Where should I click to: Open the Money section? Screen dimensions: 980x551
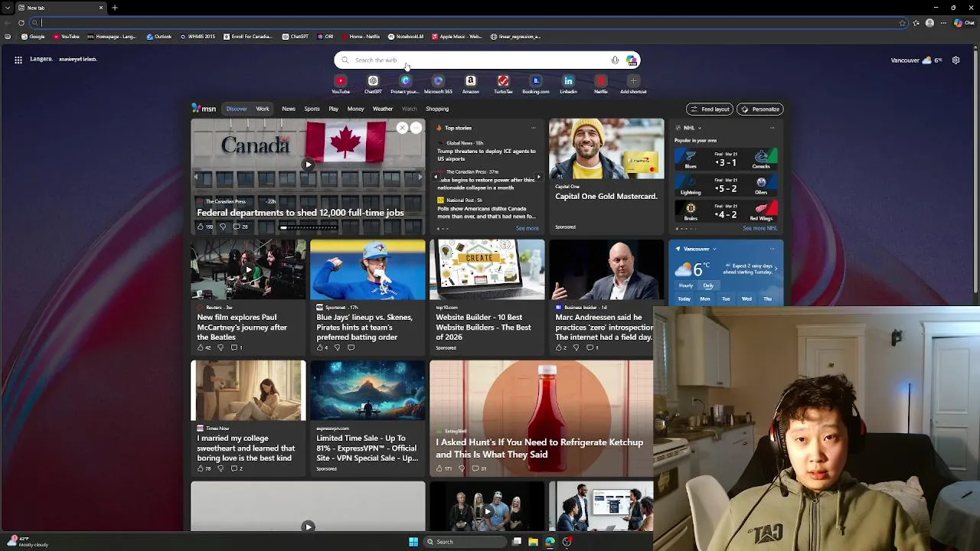click(355, 109)
